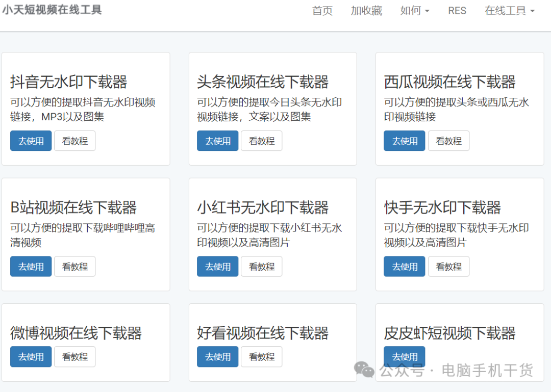Click description mentioning 快手无水印视频
The image size is (551, 392).
[456, 235]
